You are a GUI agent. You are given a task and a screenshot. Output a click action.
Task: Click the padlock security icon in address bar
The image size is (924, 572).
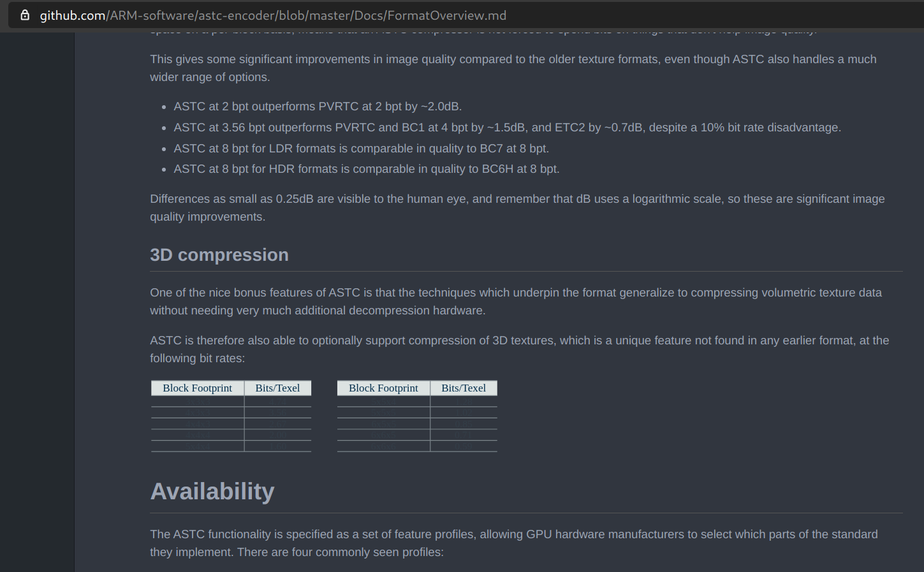coord(24,15)
